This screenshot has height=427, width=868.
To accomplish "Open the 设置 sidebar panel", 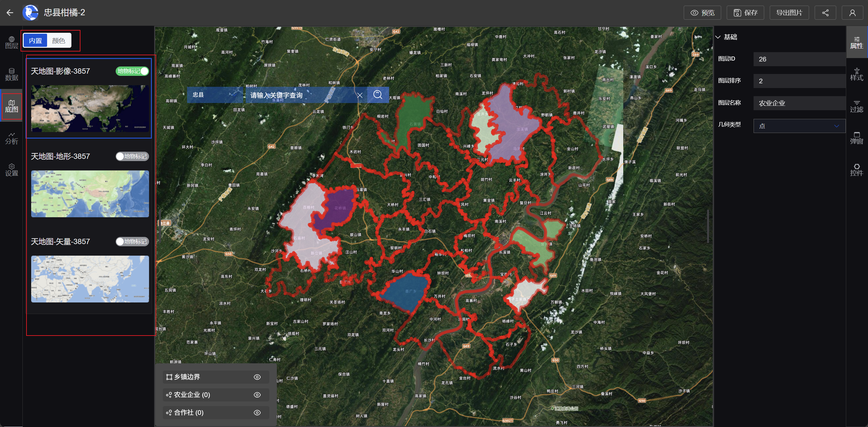I will (x=12, y=170).
